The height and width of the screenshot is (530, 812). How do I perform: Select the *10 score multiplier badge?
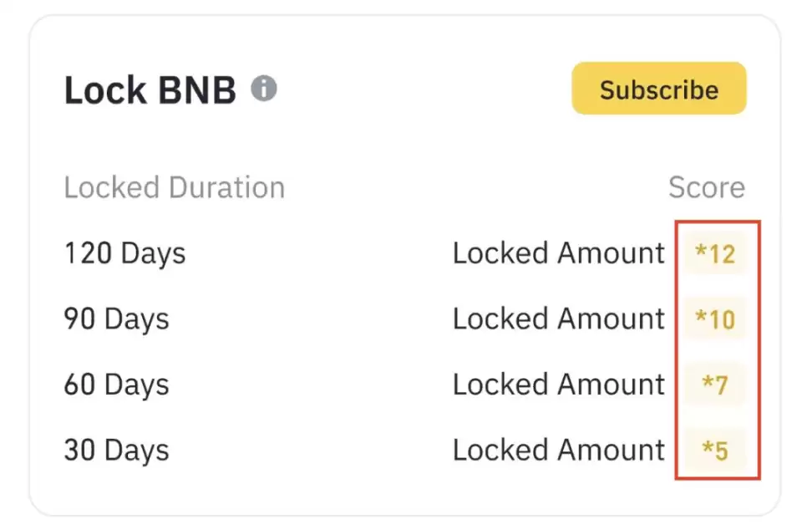717,319
